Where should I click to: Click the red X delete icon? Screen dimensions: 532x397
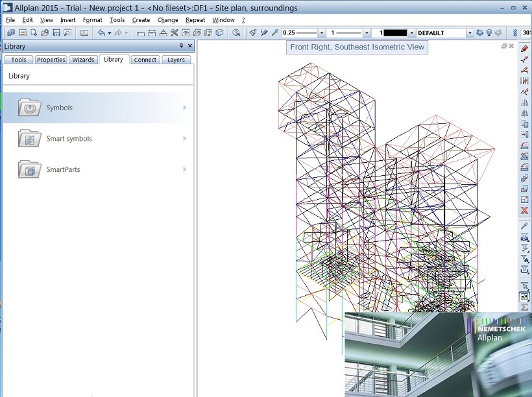[524, 210]
